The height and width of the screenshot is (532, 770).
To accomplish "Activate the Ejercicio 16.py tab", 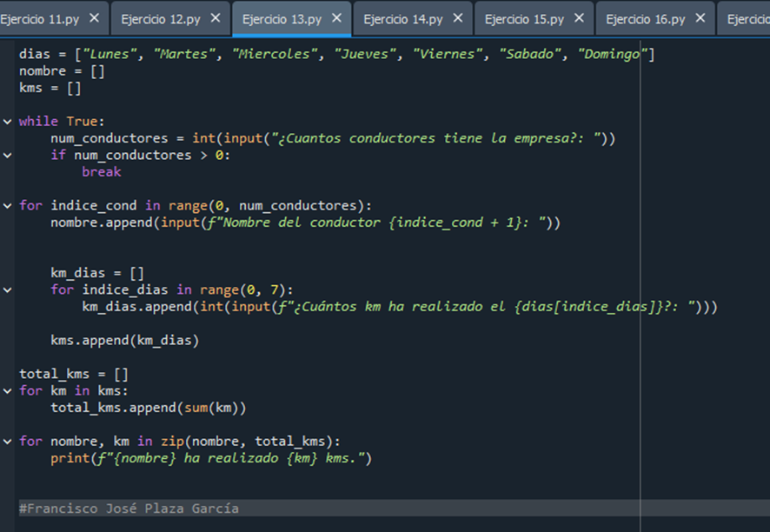I will [x=645, y=19].
